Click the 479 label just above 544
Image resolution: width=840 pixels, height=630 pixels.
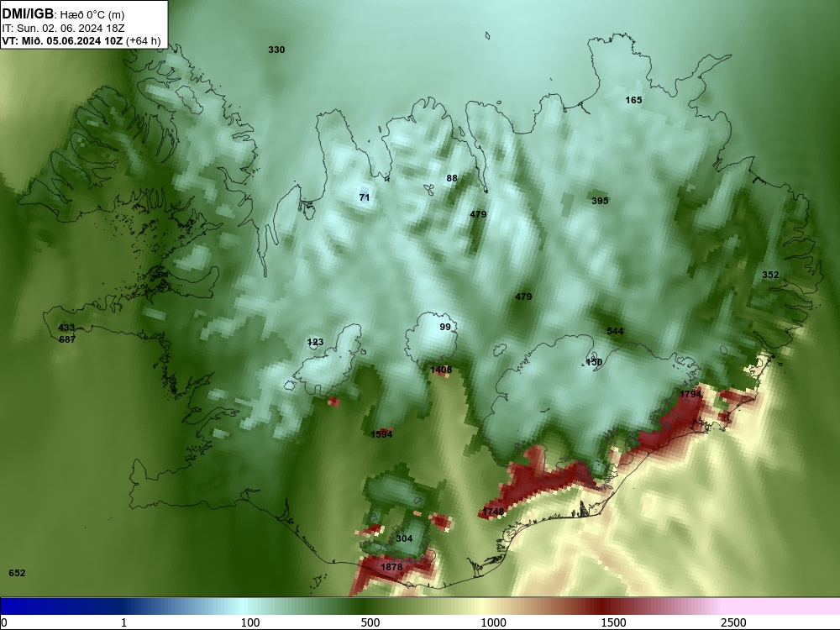(x=523, y=297)
